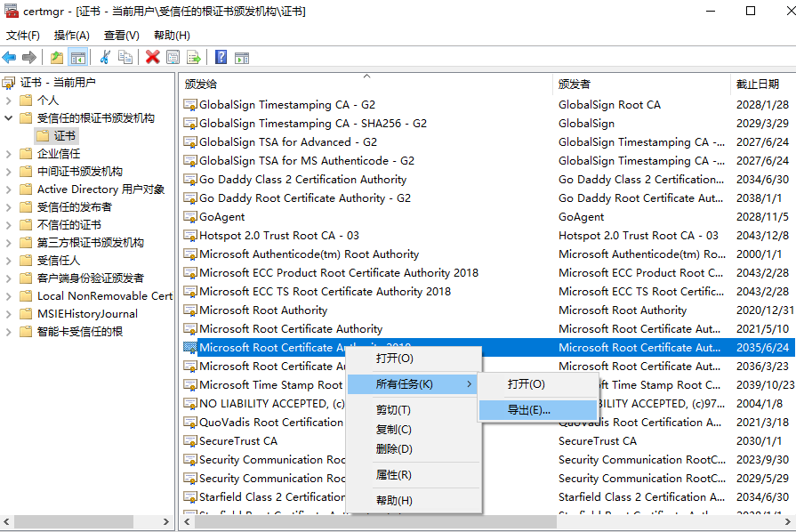Toggle the show/hide console tree icon
The image size is (796, 532).
coord(77,57)
